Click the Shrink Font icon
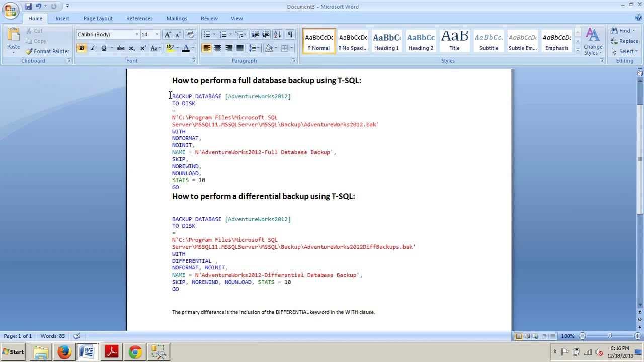The width and height of the screenshot is (644, 362). click(178, 35)
